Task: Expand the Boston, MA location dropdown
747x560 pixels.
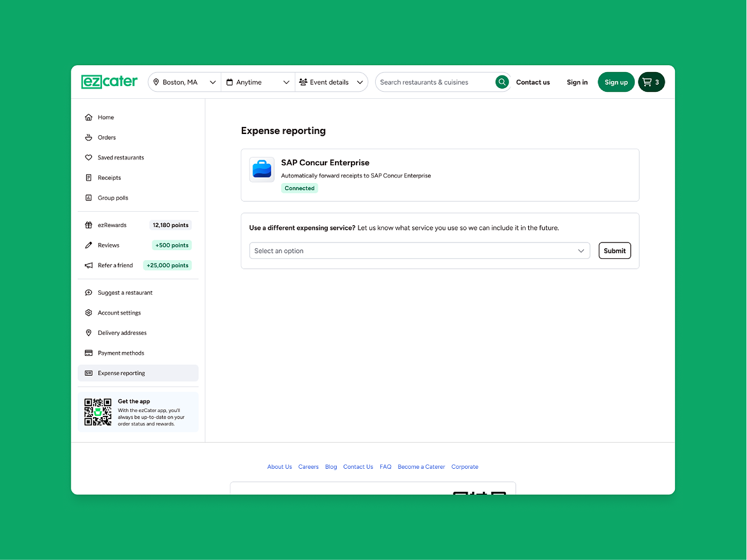Action: 185,82
